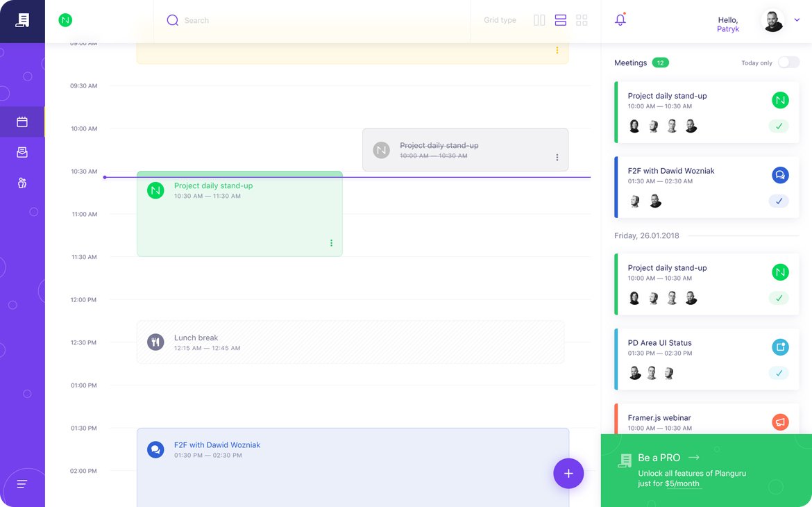Click the green N icon in 10:30 AM calendar event
The height and width of the screenshot is (507, 812).
tap(155, 190)
